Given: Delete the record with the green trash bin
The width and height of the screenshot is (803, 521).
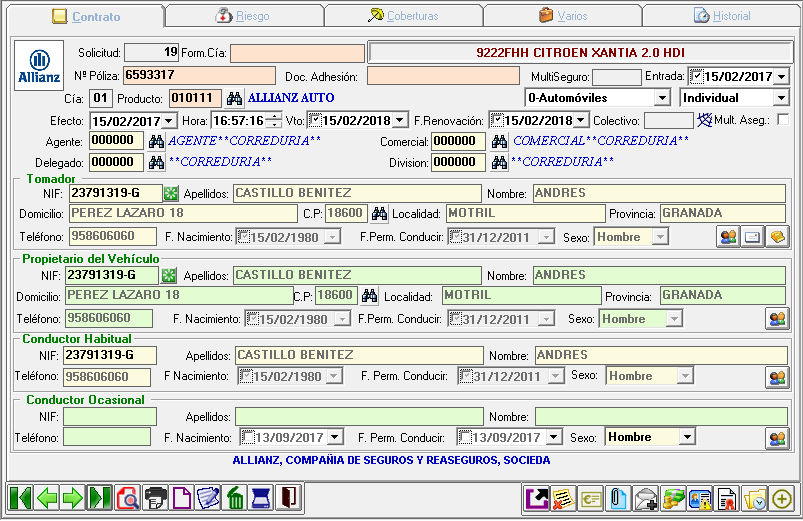Looking at the screenshot, I should click(235, 498).
